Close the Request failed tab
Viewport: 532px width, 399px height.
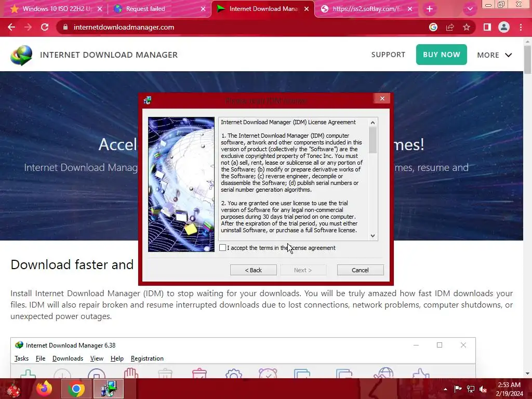(203, 9)
